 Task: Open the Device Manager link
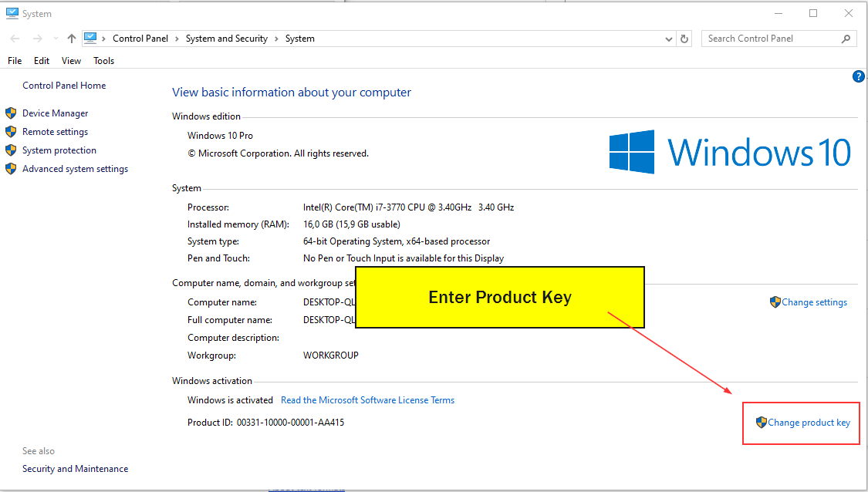[56, 113]
